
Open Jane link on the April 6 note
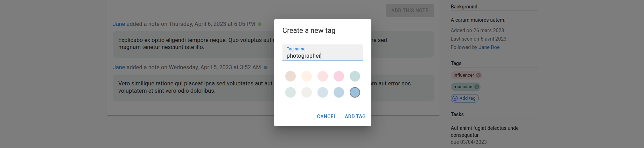click(x=119, y=24)
